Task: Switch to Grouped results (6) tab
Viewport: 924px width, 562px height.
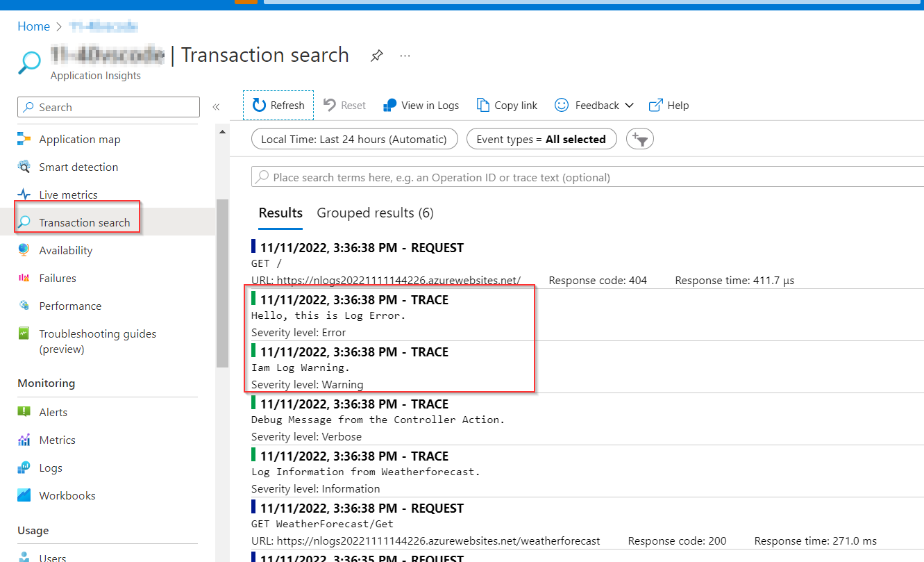Action: click(x=375, y=213)
